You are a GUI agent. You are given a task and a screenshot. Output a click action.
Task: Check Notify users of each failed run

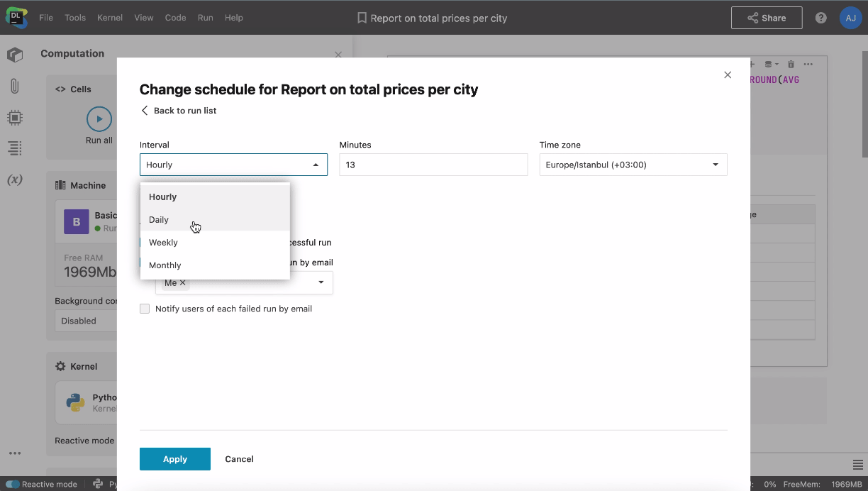145,309
